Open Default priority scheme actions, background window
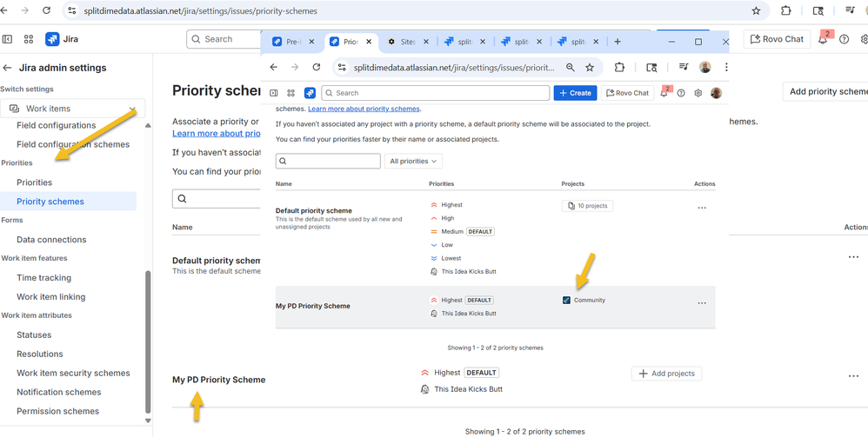The width and height of the screenshot is (868, 437). [x=853, y=257]
